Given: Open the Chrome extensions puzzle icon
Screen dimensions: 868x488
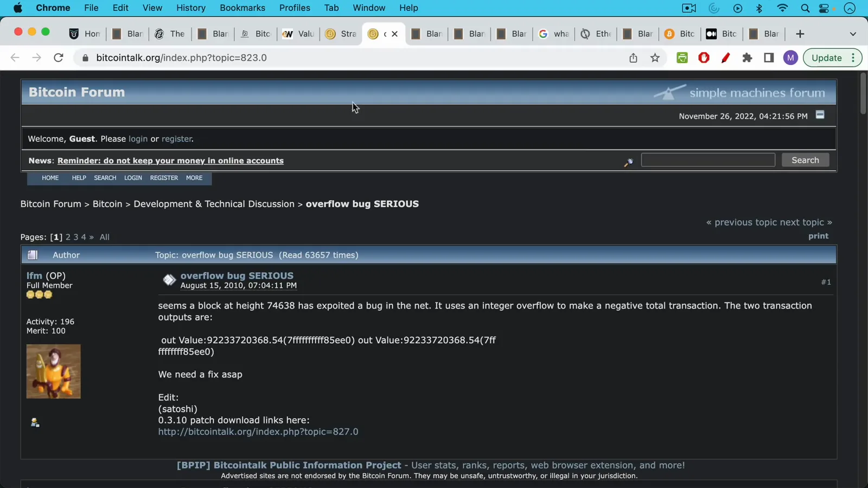Looking at the screenshot, I should [x=747, y=57].
